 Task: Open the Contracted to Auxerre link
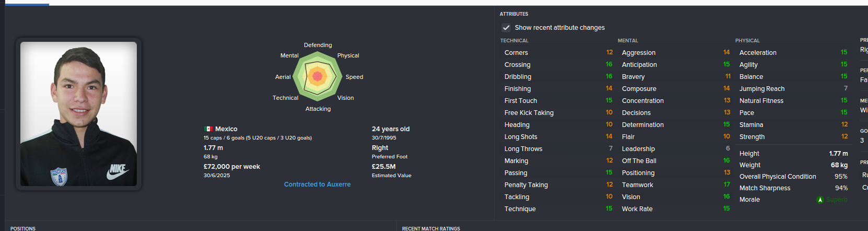tap(317, 184)
